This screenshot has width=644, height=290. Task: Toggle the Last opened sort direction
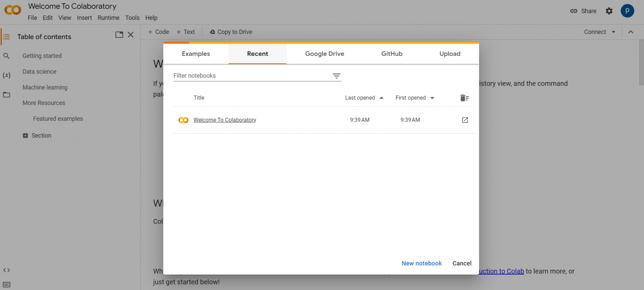(x=381, y=97)
